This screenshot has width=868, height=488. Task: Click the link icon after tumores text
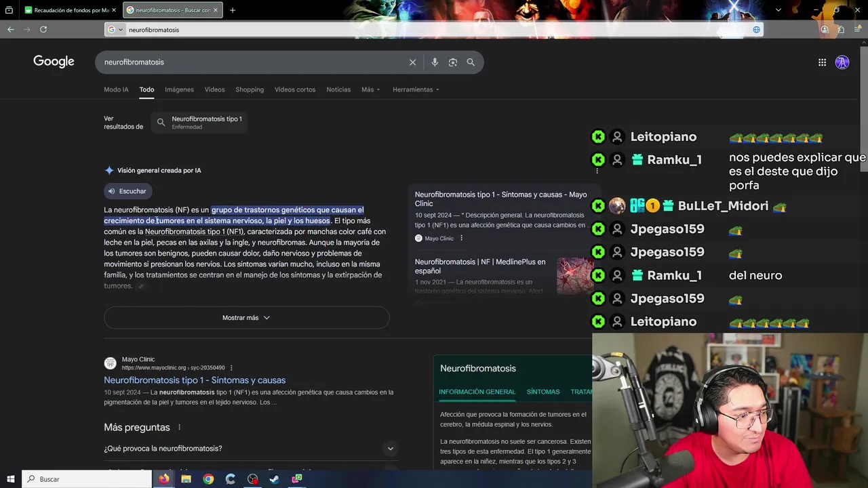tap(141, 287)
